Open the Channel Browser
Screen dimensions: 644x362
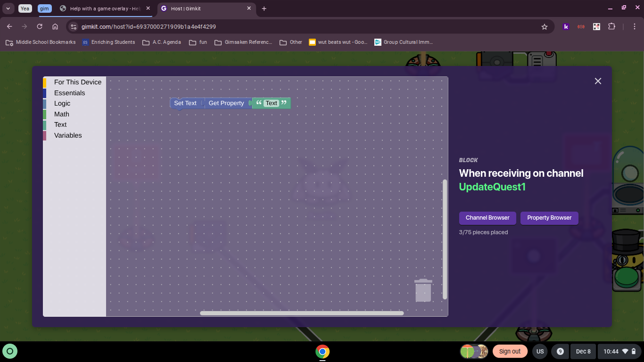[487, 218]
